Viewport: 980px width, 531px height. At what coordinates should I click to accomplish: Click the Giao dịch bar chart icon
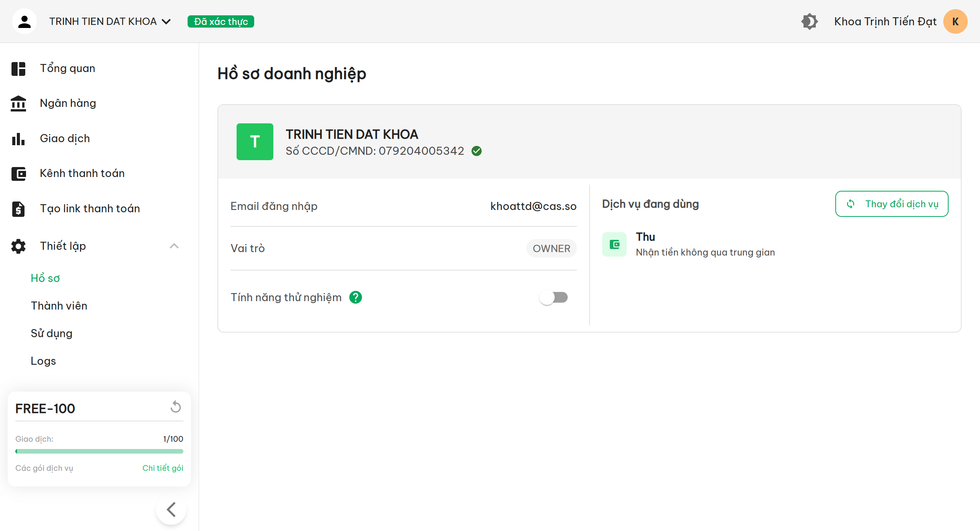pyautogui.click(x=18, y=139)
